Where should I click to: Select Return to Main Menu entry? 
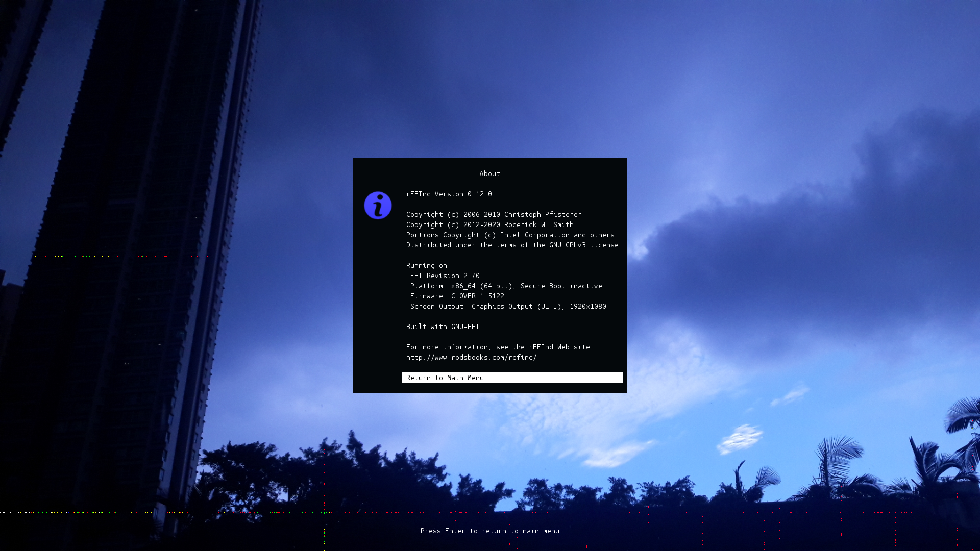(512, 378)
